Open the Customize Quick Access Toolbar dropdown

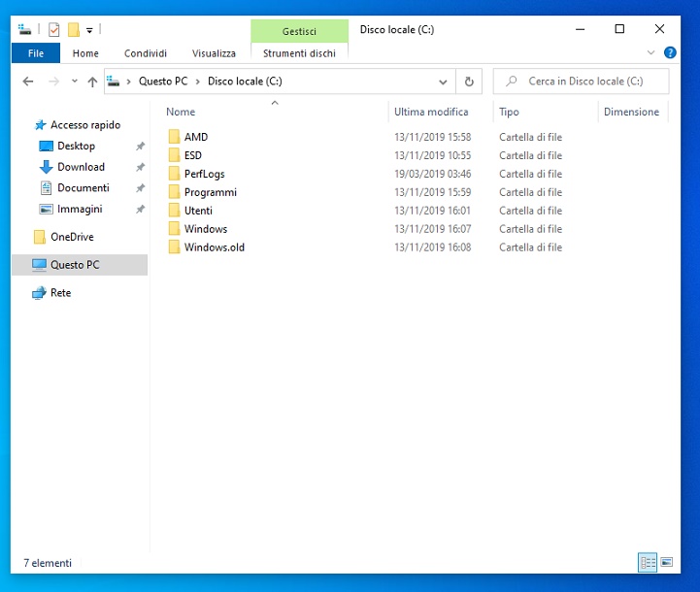(89, 30)
